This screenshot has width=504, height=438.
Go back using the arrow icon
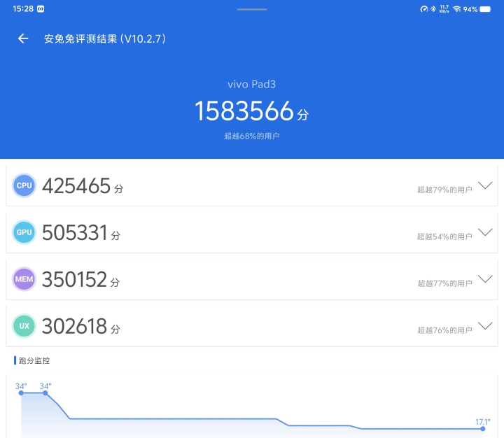(x=23, y=38)
